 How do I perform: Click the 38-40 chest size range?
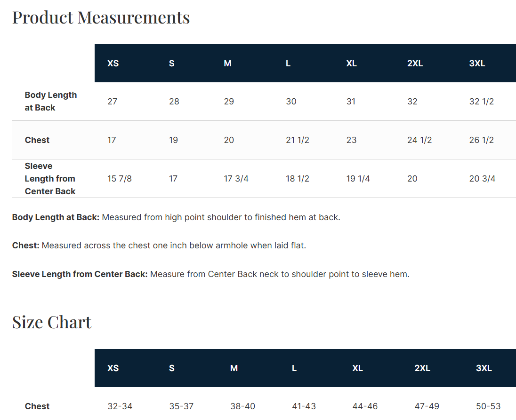click(242, 406)
